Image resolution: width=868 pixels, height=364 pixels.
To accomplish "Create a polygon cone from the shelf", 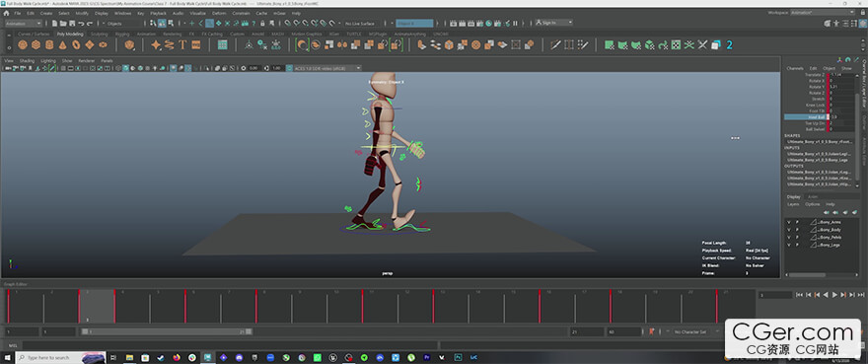I will 62,44.
